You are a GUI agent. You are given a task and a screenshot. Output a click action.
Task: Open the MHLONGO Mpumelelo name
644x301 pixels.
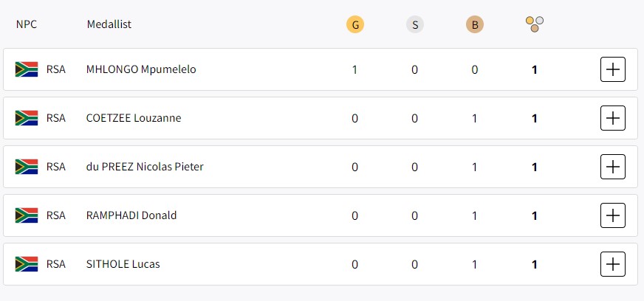tap(141, 69)
